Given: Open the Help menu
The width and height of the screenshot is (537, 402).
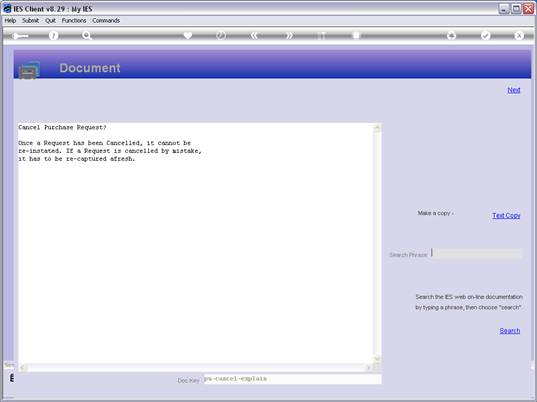Looking at the screenshot, I should point(10,21).
